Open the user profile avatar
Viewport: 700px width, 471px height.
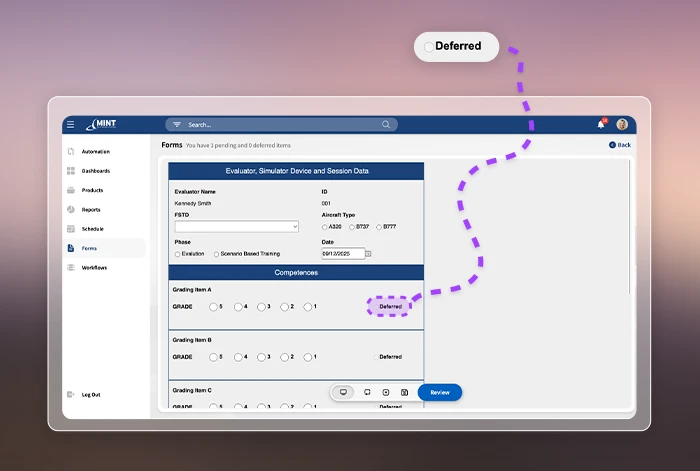coord(622,125)
